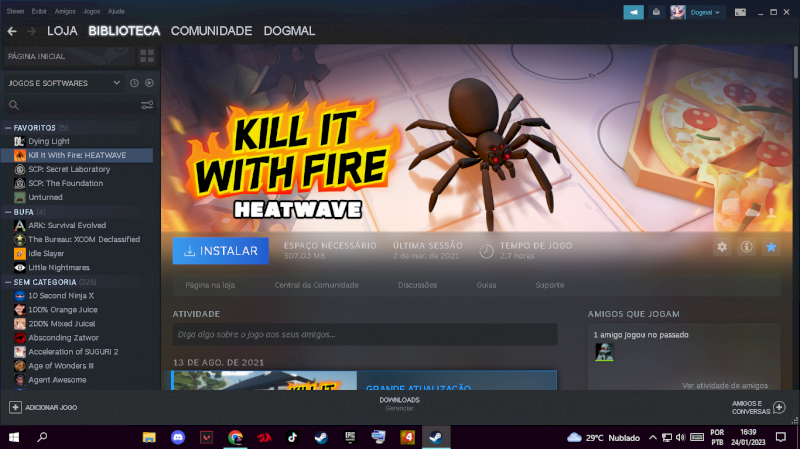Collapse the Bufa category
Viewport: 800px width, 449px height.
click(x=8, y=212)
